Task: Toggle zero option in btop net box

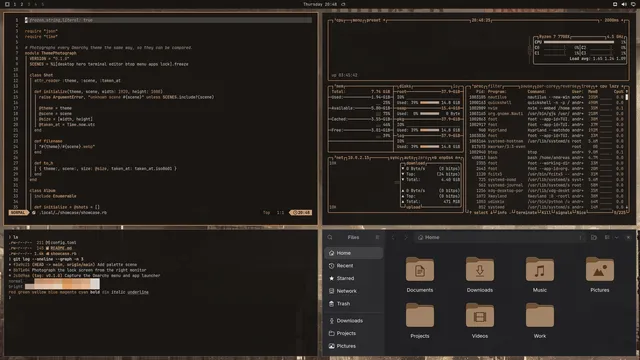Action: (421, 158)
